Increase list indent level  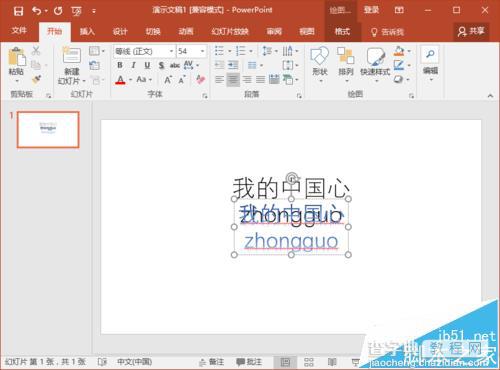tap(233, 65)
